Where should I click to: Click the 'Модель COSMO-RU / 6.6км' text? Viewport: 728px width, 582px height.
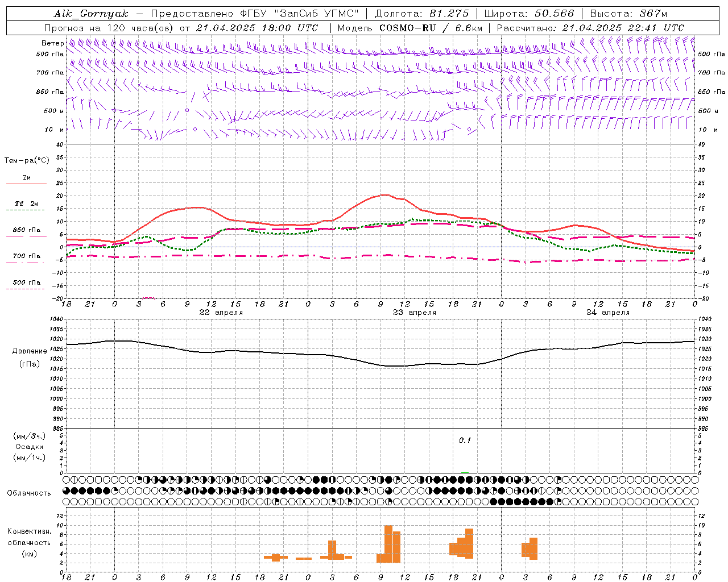[410, 28]
